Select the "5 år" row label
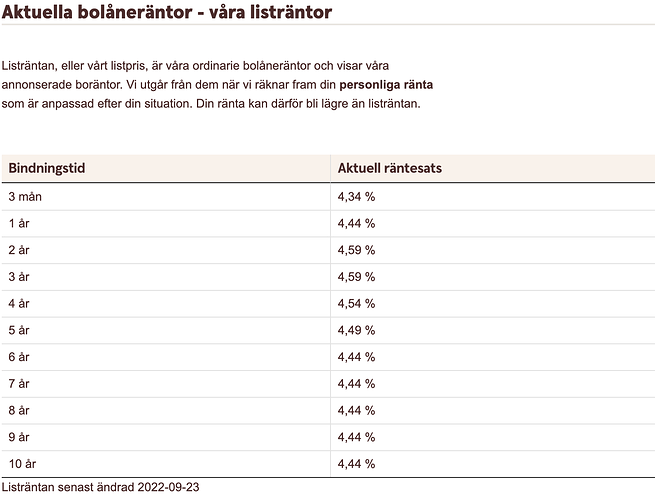655x499 pixels. pyautogui.click(x=19, y=330)
